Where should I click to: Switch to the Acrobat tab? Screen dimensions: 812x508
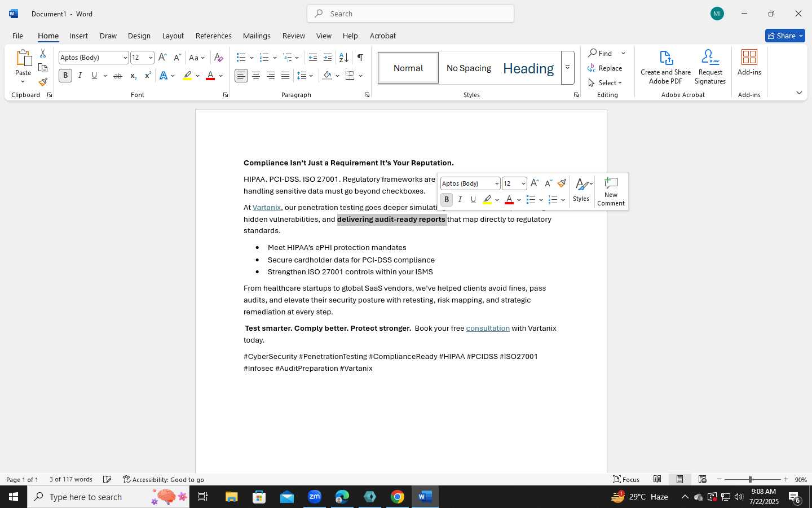(383, 36)
